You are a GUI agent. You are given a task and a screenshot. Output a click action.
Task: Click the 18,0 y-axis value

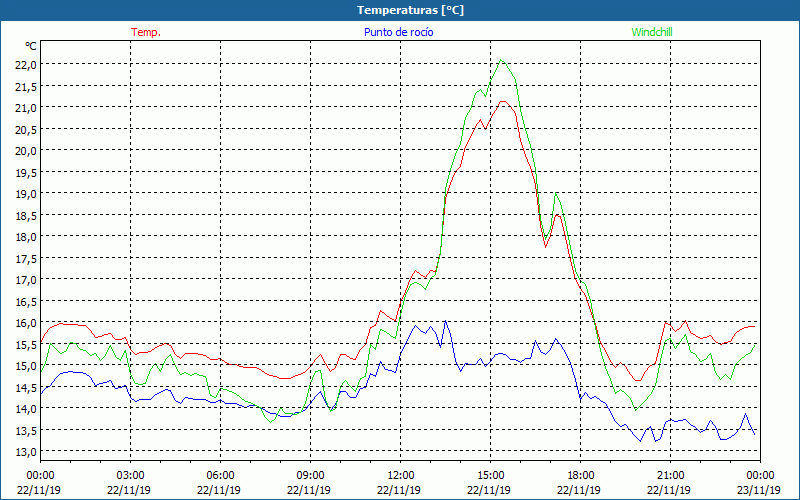26,237
